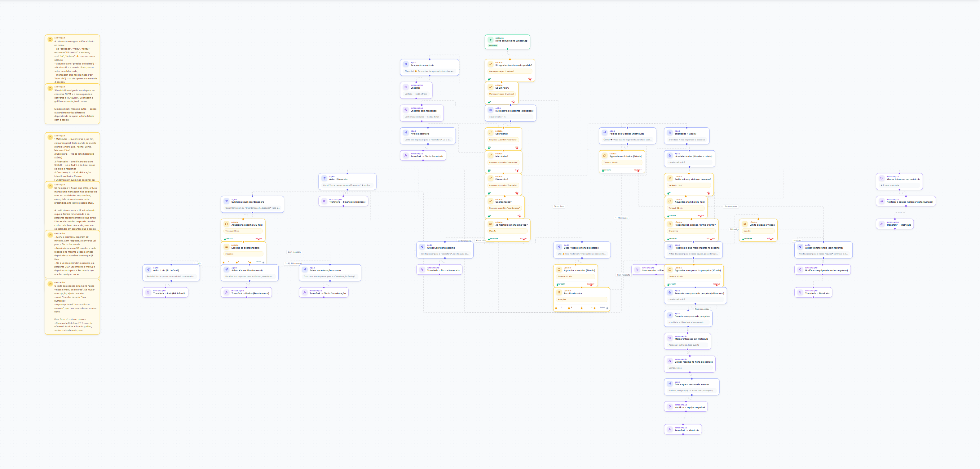
Task: Click the 'Não respondeu' edge label
Action: click(x=702, y=309)
